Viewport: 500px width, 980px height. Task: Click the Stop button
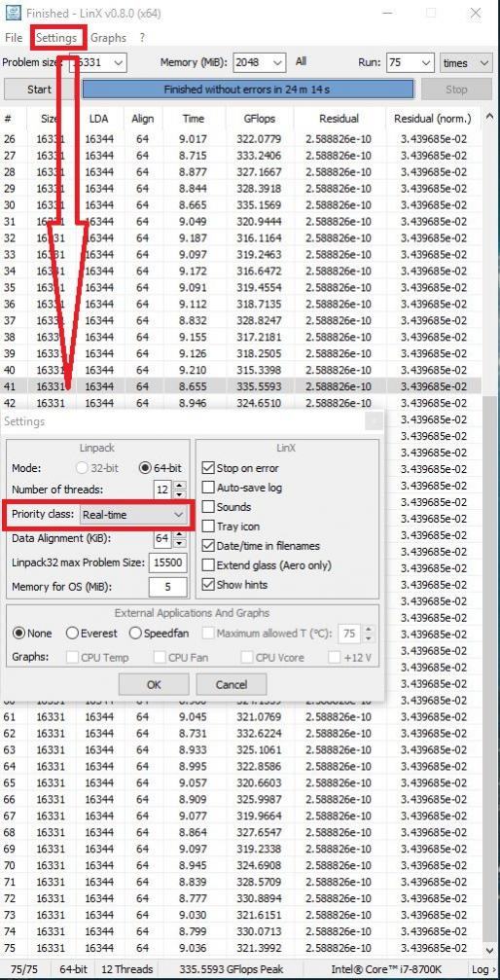pos(456,90)
